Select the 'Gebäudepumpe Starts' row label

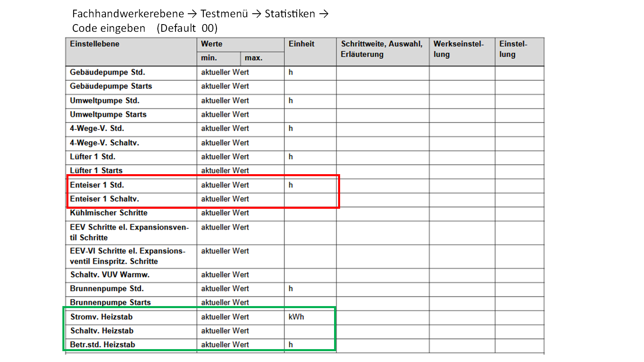point(111,86)
